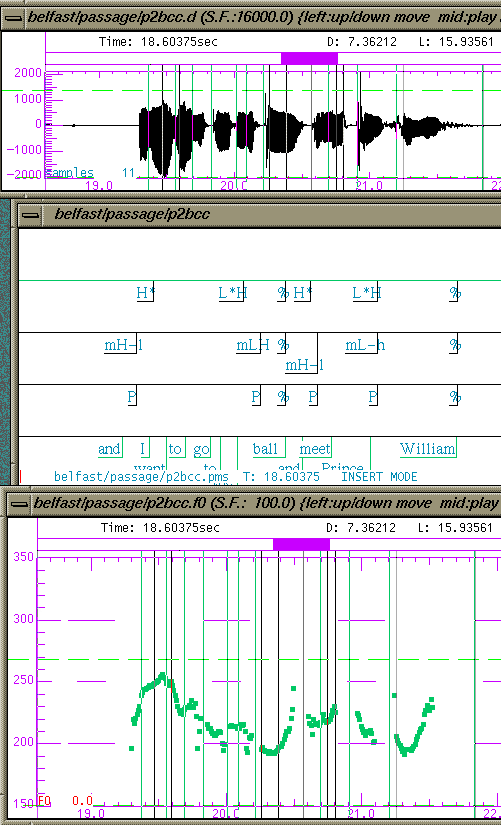Image resolution: width=501 pixels, height=825 pixels.
Task: Click the word label 'ball'
Action: 265,449
